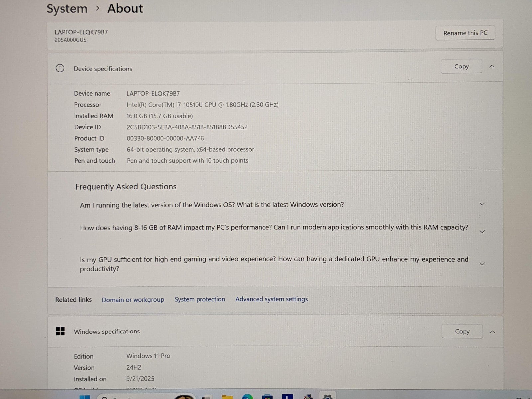Open the System protection link

point(200,299)
